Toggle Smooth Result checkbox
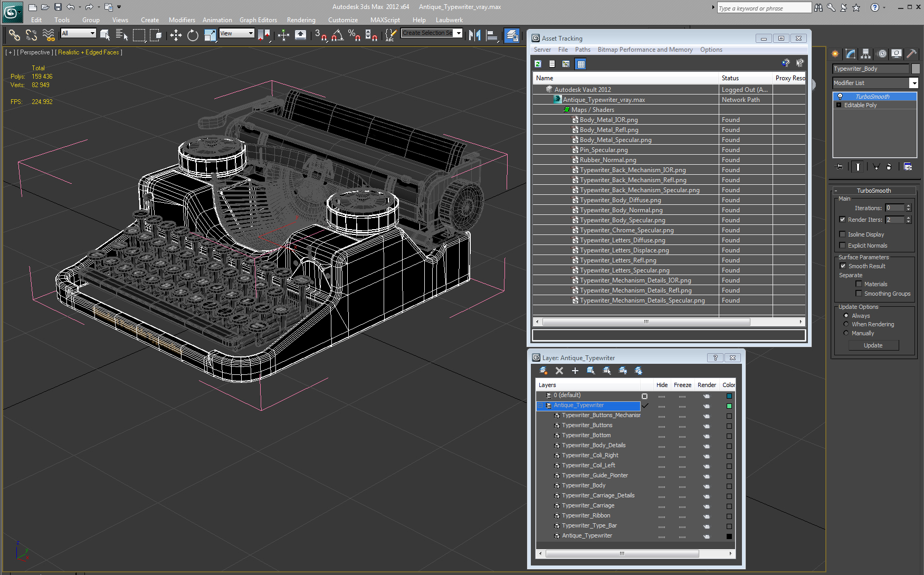924x575 pixels. click(843, 266)
